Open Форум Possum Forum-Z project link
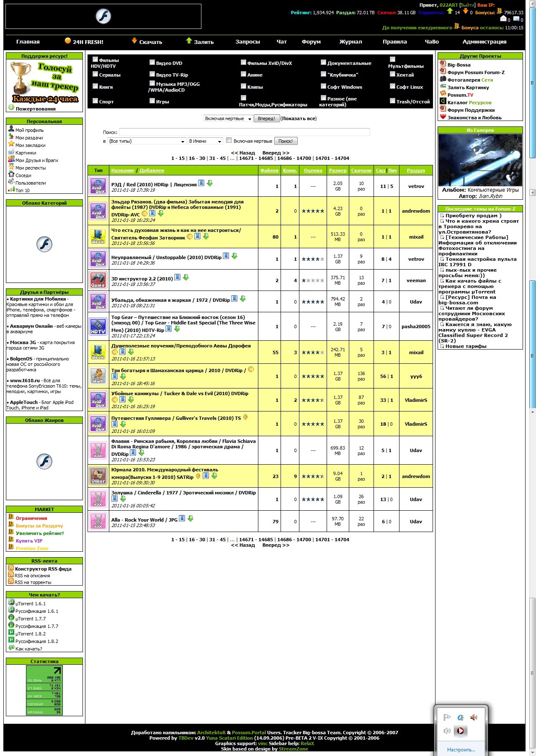 (x=476, y=72)
